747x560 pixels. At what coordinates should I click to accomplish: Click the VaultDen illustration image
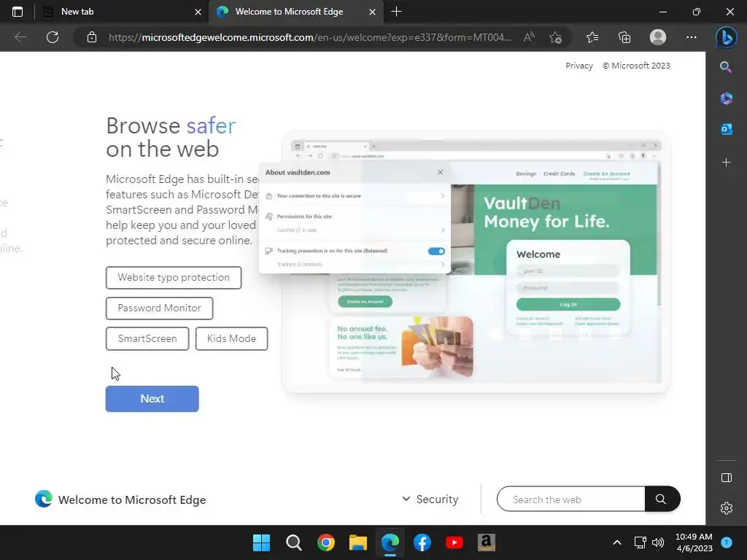476,262
